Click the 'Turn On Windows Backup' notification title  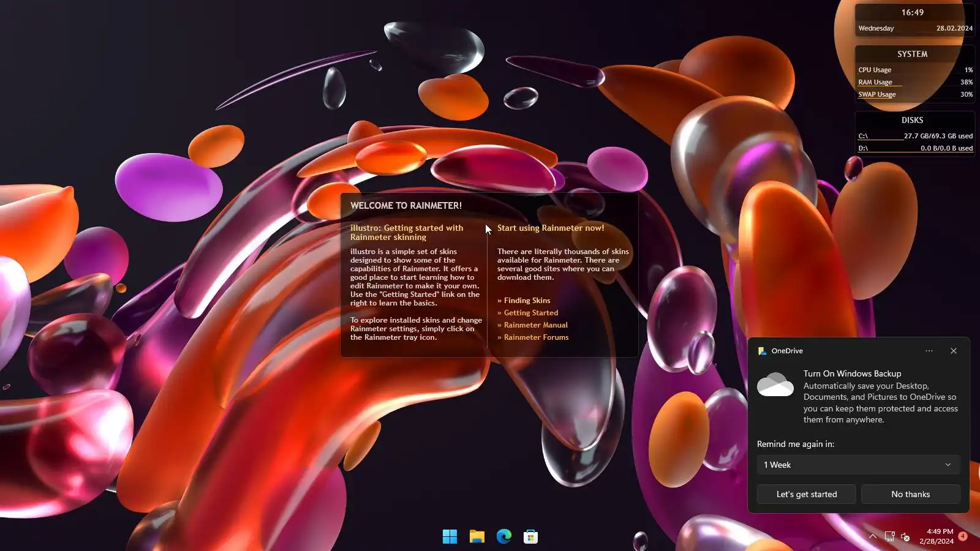(852, 373)
